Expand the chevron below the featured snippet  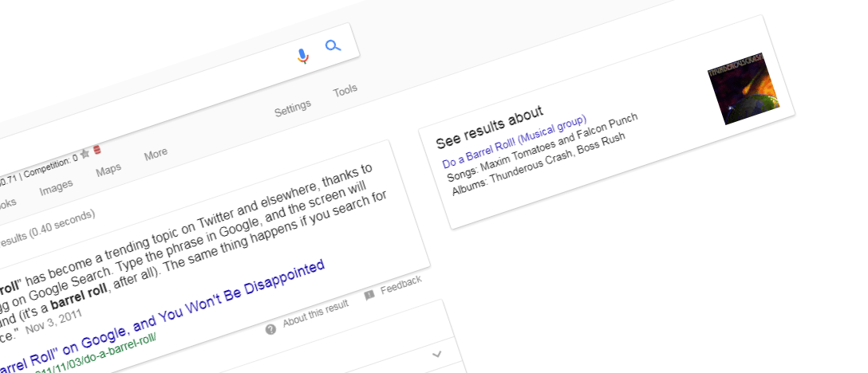point(436,353)
